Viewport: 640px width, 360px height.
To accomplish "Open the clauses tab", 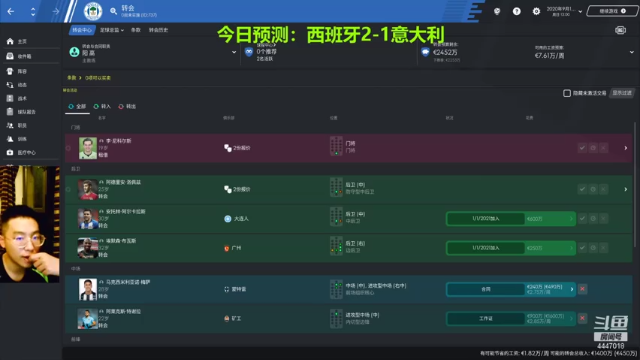I will (136, 30).
